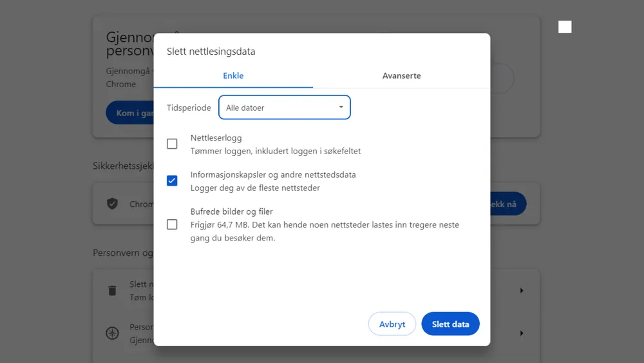Click the Slett nettlesingsdata dialog title
The image size is (644, 363).
(211, 52)
